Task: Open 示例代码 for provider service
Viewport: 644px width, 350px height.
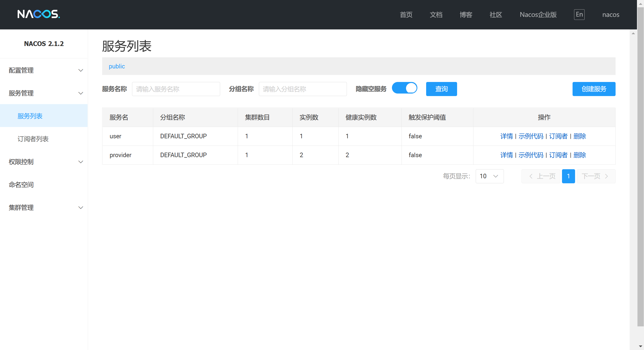Action: (x=531, y=155)
